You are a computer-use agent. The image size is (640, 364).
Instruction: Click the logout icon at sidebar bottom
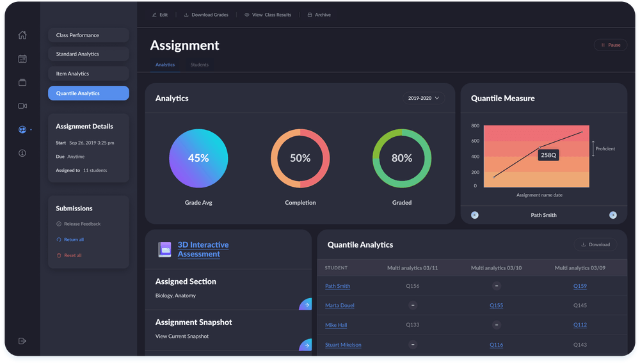coord(22,341)
